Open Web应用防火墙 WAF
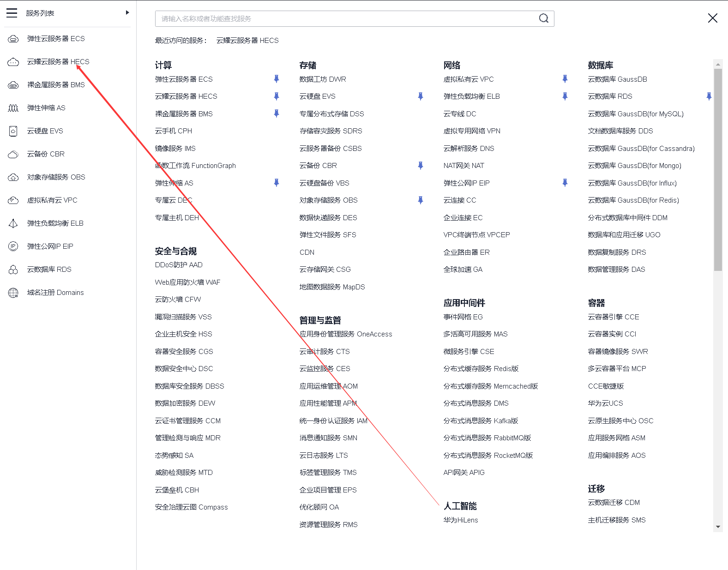Viewport: 728px width, 570px height. point(187,282)
